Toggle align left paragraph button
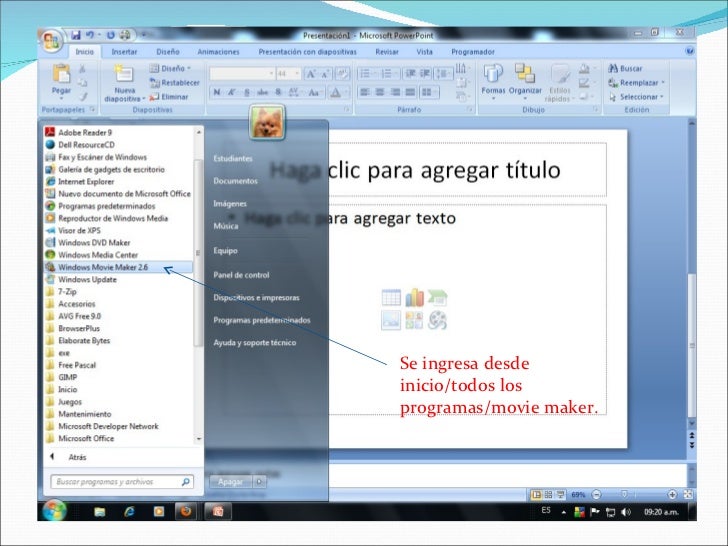The width and height of the screenshot is (728, 546). 365,92
